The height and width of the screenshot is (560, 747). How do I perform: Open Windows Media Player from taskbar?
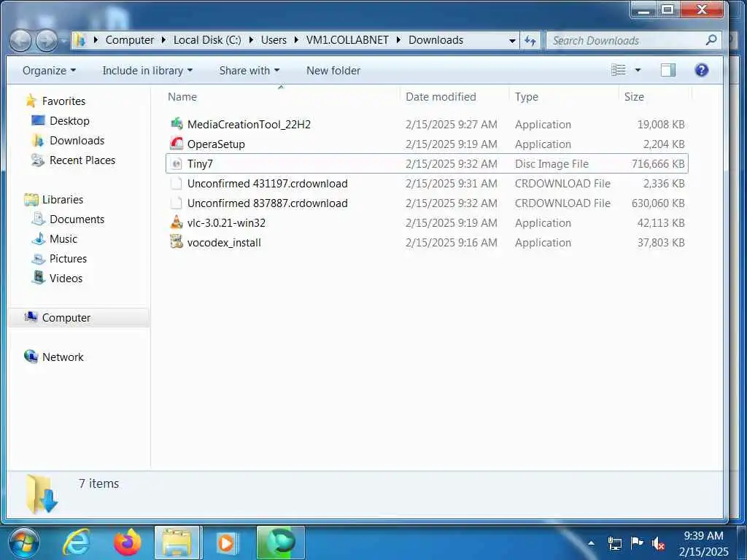[x=228, y=542]
